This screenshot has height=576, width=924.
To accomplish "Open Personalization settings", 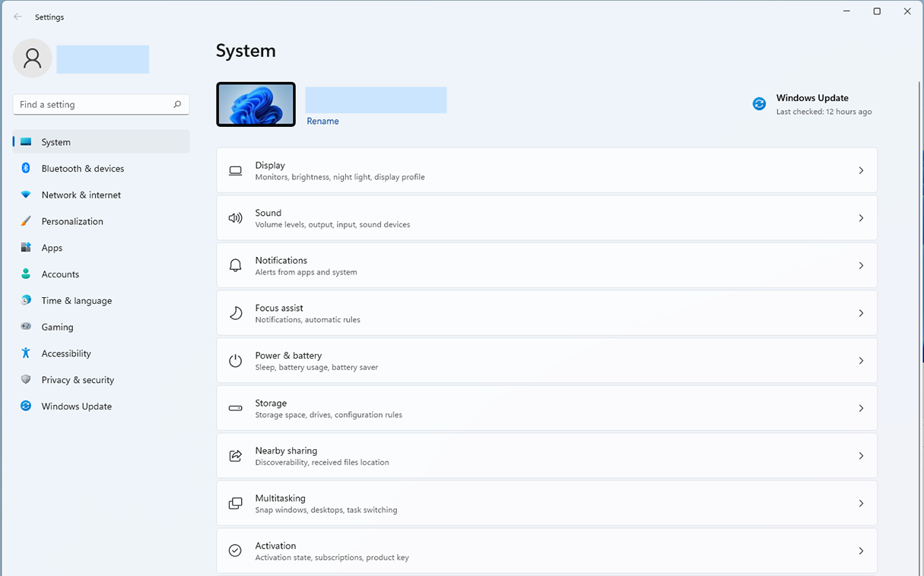I will pos(101,221).
